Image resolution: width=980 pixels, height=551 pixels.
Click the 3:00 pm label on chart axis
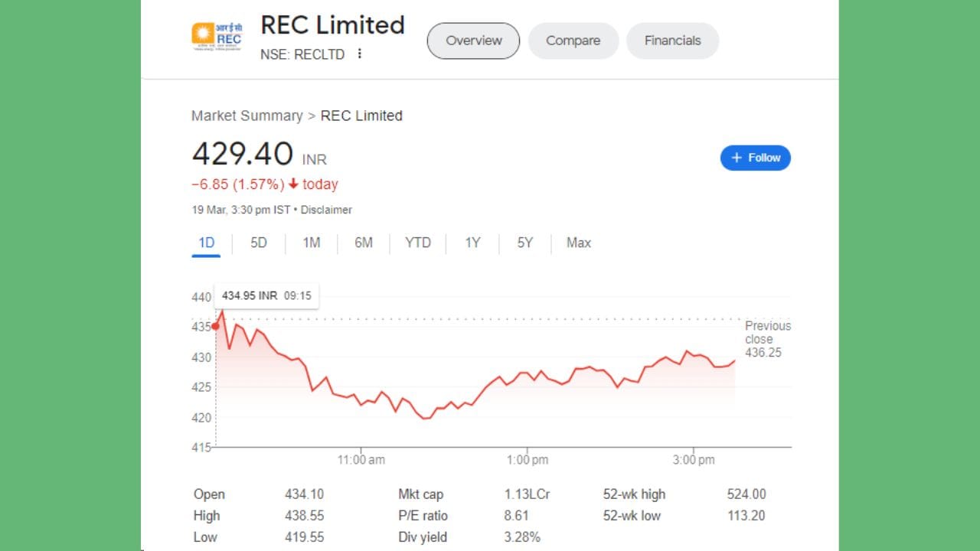pyautogui.click(x=694, y=460)
